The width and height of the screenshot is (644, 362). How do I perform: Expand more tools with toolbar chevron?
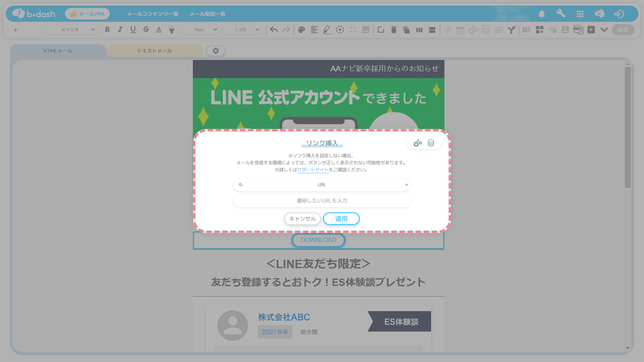click(604, 30)
